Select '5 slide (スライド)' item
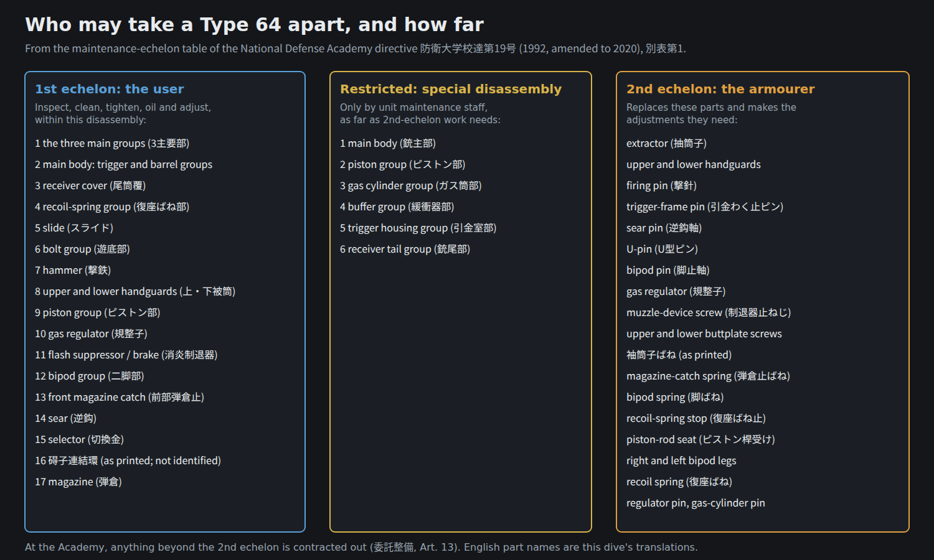The image size is (934, 560). tap(74, 228)
